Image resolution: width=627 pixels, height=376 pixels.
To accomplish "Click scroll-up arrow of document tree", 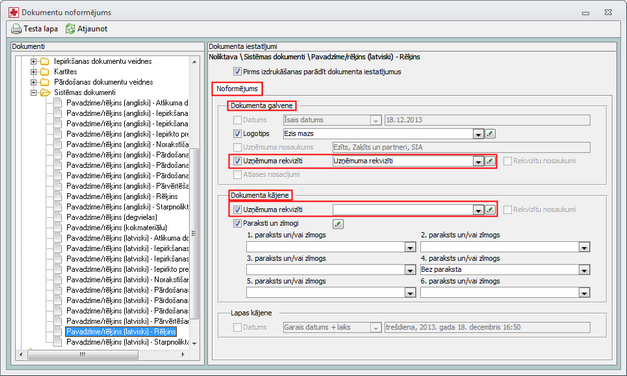I will pyautogui.click(x=194, y=62).
